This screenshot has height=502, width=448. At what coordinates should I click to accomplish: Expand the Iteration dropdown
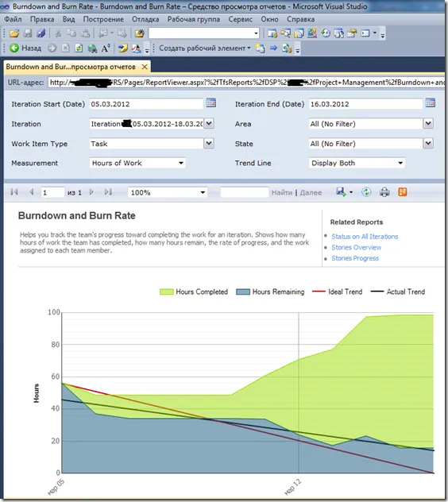209,124
